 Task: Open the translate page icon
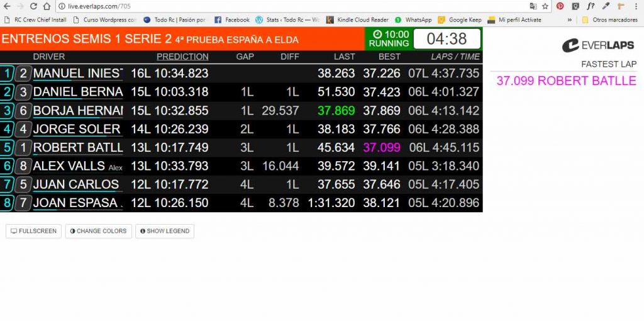point(533,6)
